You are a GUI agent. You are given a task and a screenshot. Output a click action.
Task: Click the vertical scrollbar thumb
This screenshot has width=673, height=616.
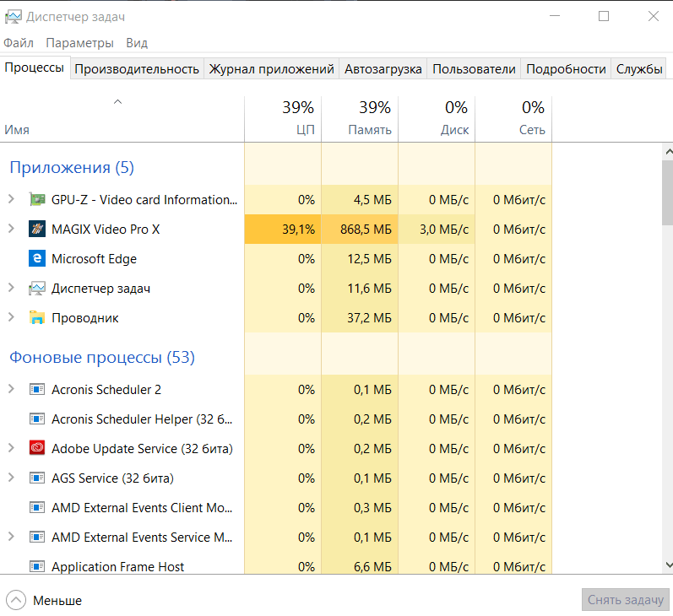(668, 193)
